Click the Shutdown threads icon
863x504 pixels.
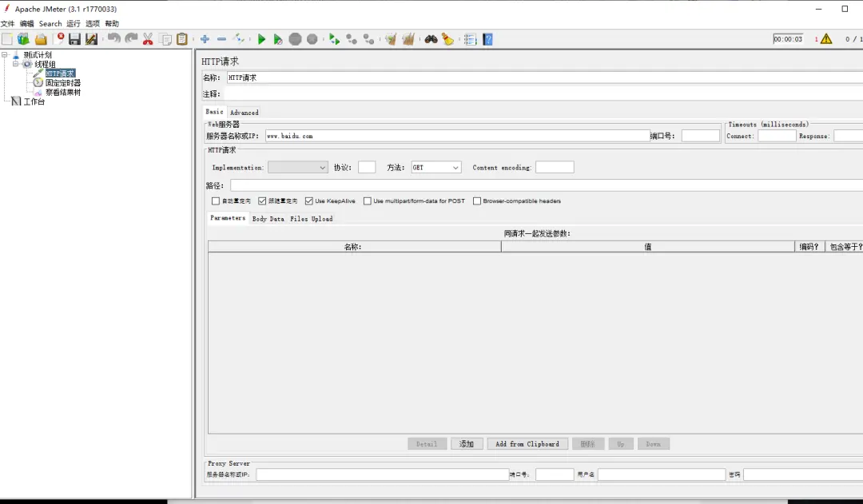coord(312,39)
